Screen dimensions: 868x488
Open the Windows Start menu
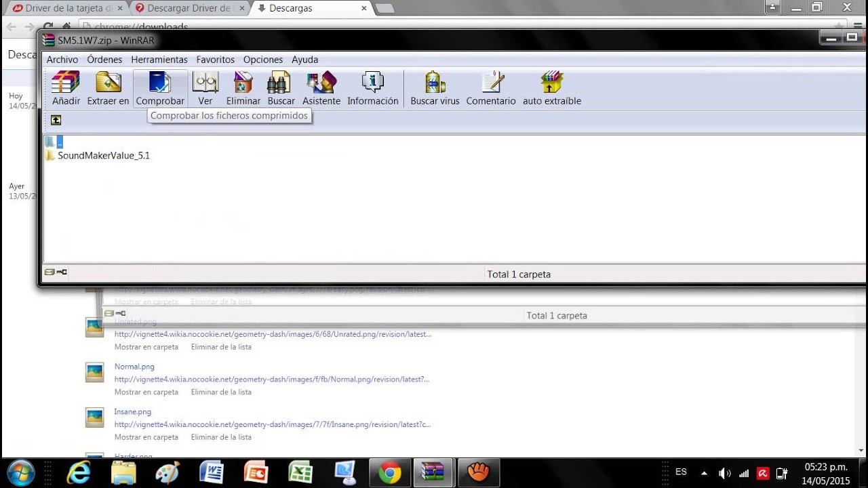coord(20,472)
